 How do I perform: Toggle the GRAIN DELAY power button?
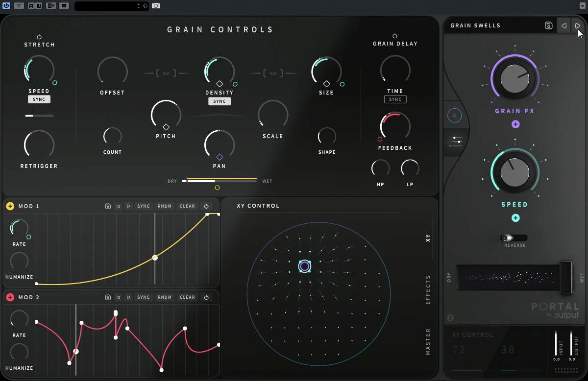pos(395,36)
